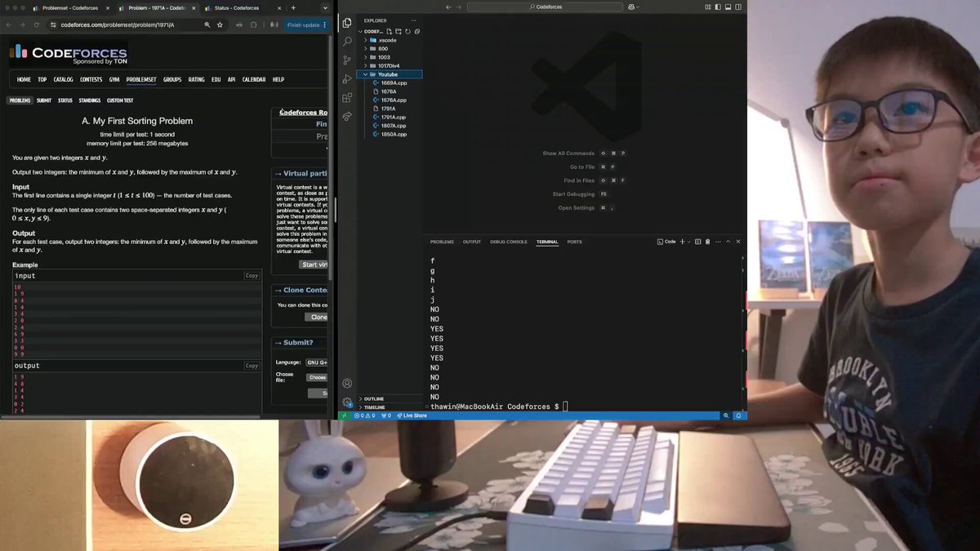The image size is (980, 551).
Task: Open the Manage gear icon
Action: [x=347, y=402]
